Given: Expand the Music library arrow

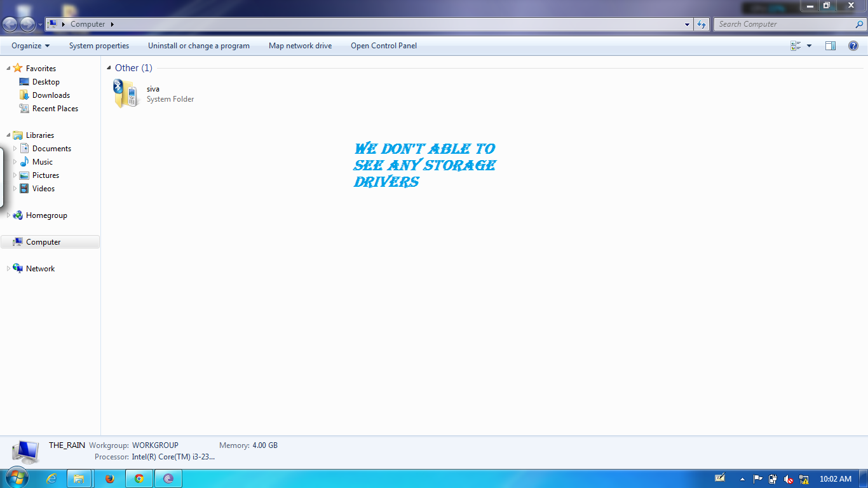Looking at the screenshot, I should tap(15, 162).
